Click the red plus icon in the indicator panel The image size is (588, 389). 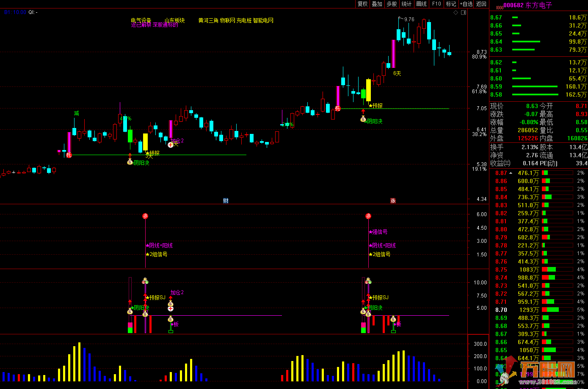coord(171,308)
